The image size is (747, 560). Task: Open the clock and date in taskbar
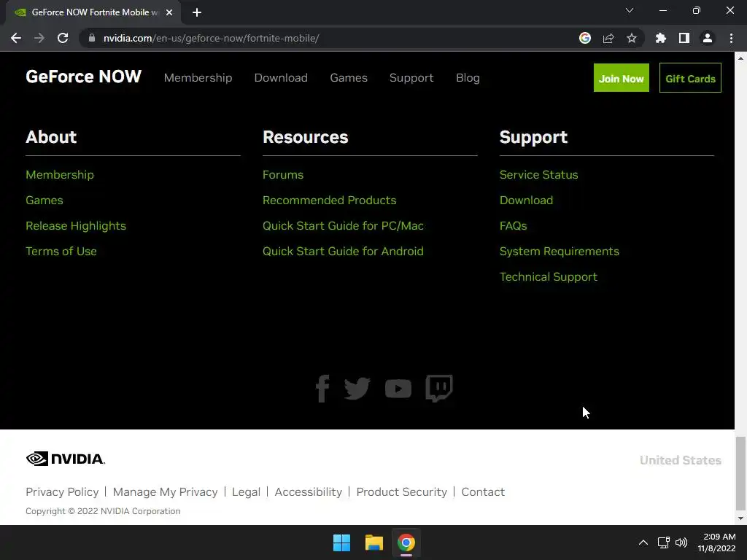pyautogui.click(x=717, y=542)
